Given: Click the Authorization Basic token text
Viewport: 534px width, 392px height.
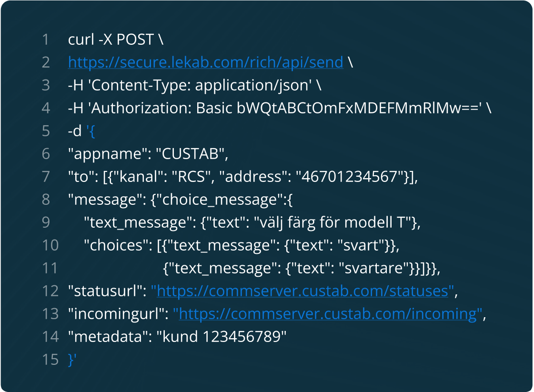Looking at the screenshot, I should [360, 108].
